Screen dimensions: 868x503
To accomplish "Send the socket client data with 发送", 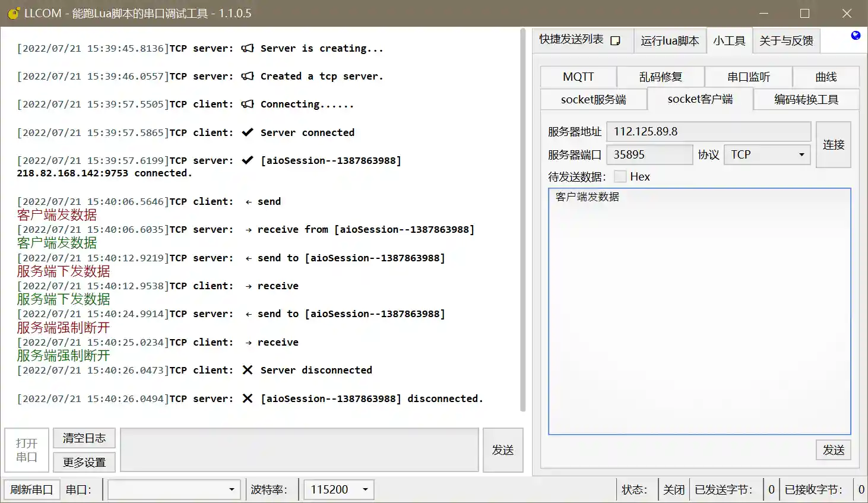I will [834, 450].
